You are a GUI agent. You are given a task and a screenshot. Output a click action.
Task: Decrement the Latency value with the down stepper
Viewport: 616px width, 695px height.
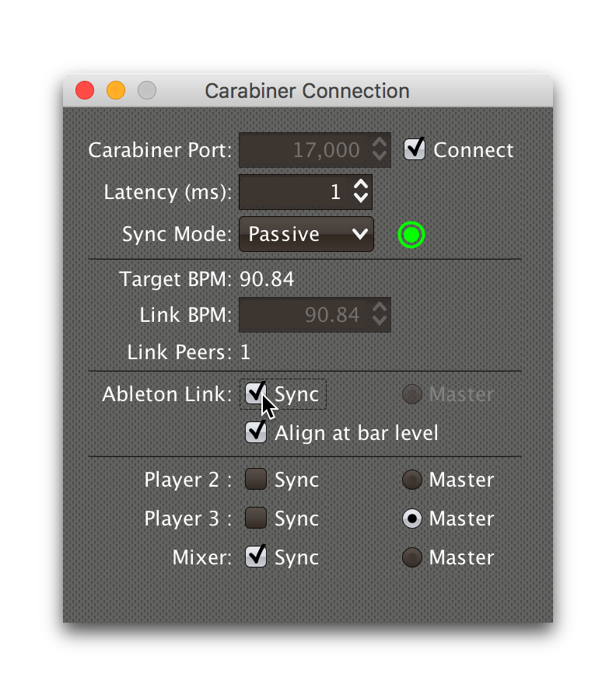[361, 198]
